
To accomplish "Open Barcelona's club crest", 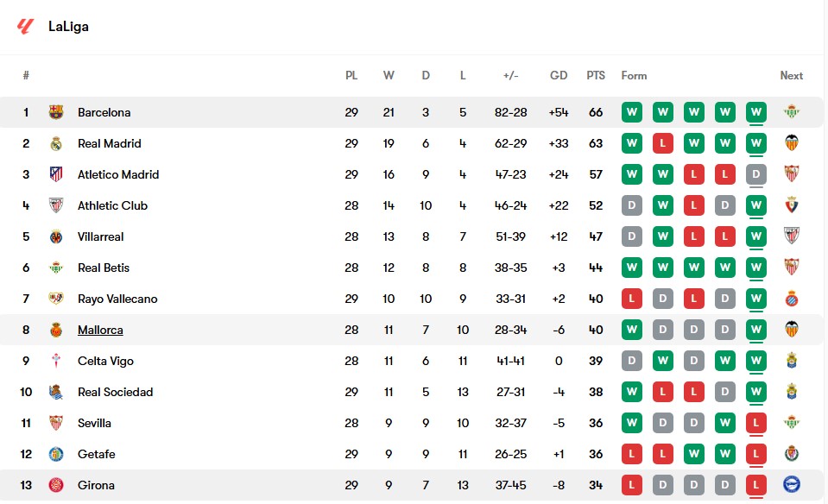I will click(56, 112).
